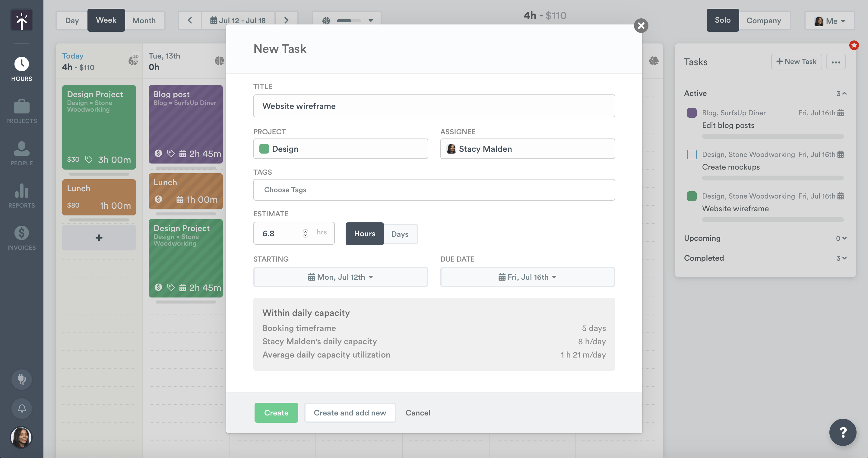Screen dimensions: 868x458
Task: Switch to the Month view tab
Action: pyautogui.click(x=144, y=20)
